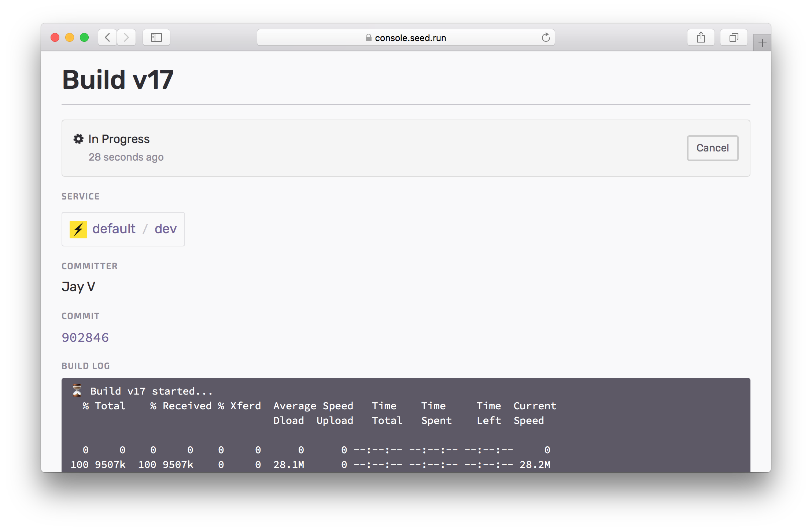Click the browser forward arrow button
The image size is (812, 531).
coord(126,37)
